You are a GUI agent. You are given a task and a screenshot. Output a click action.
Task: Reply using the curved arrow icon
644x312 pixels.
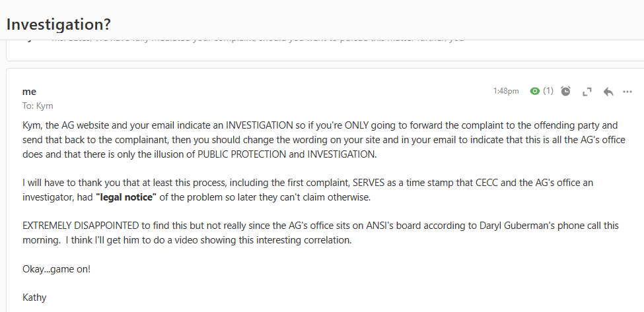point(608,92)
